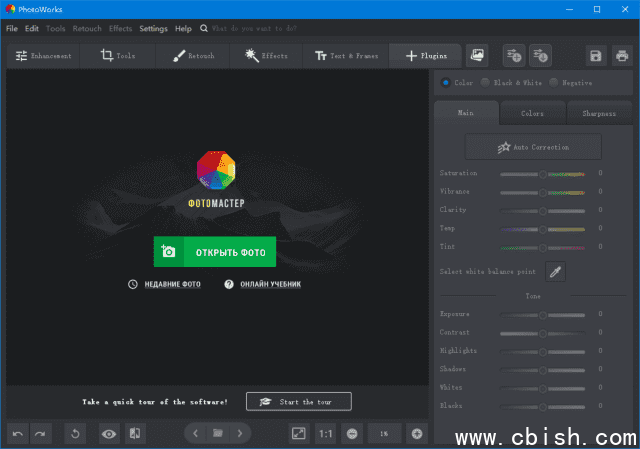Click the print icon
Image resolution: width=640 pixels, height=449 pixels.
click(x=621, y=56)
